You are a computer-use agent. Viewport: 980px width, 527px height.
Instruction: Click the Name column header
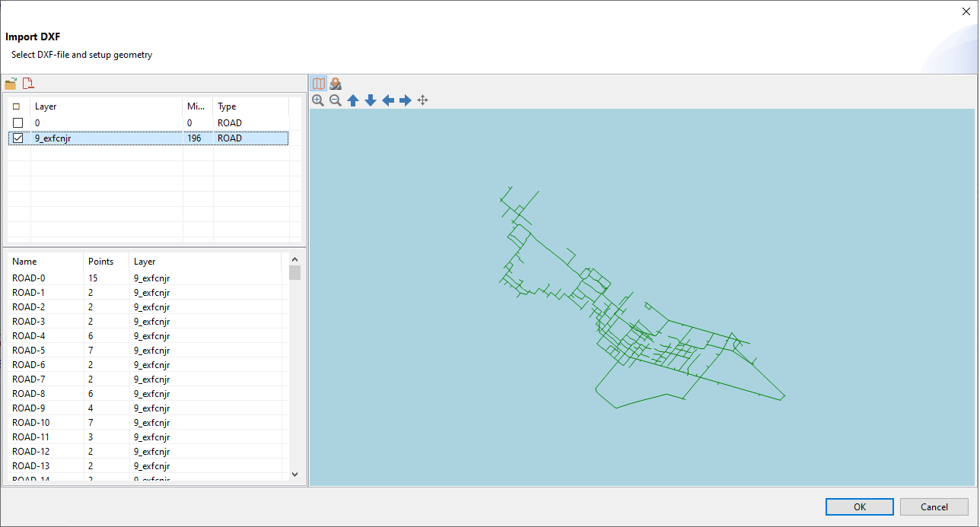46,262
